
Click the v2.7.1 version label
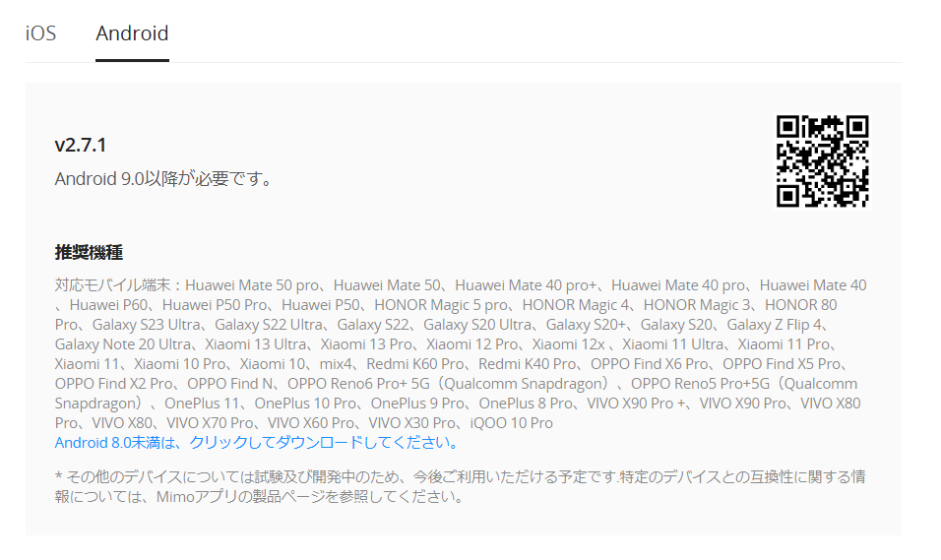point(81,145)
